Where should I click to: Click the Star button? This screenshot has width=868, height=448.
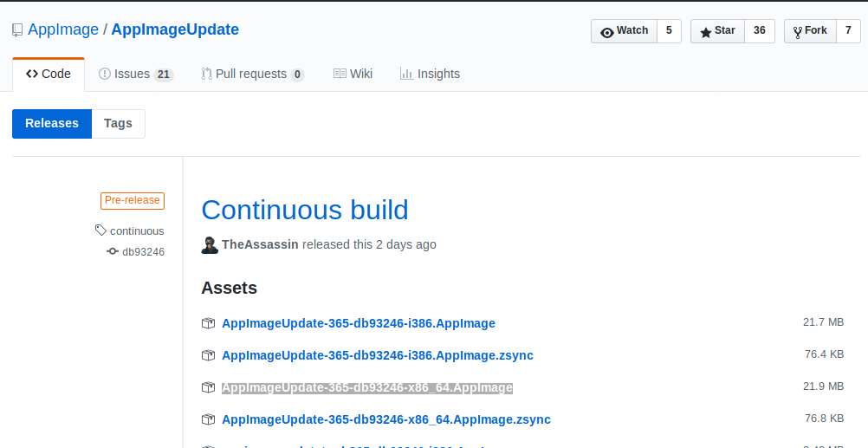pyautogui.click(x=717, y=31)
